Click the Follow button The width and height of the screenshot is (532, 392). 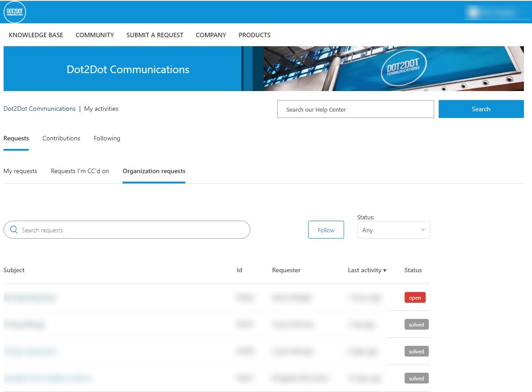326,230
